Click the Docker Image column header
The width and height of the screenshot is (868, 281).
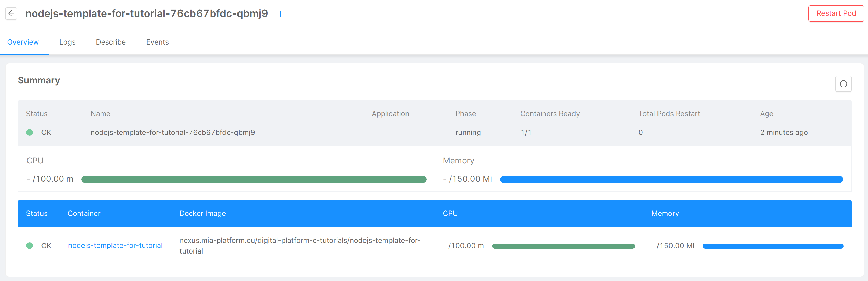coord(203,213)
